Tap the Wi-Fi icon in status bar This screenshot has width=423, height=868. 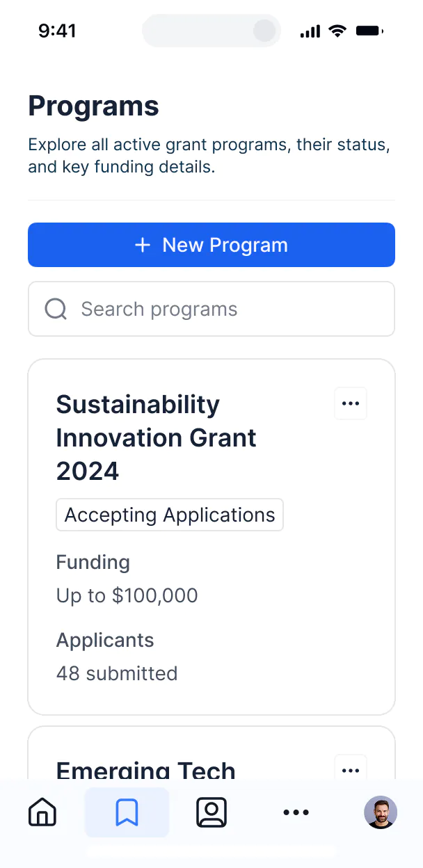[x=337, y=30]
